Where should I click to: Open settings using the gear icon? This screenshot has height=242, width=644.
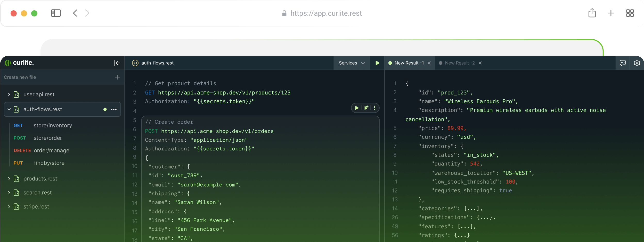point(637,63)
